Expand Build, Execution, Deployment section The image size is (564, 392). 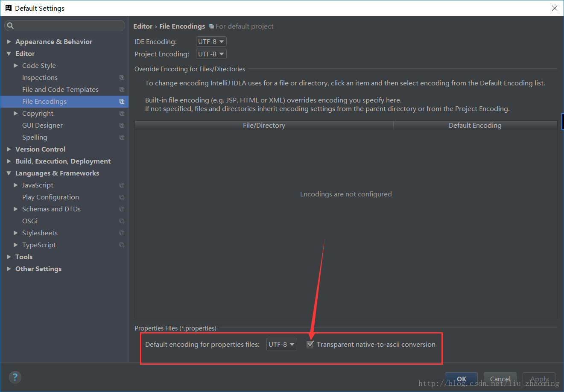point(9,161)
